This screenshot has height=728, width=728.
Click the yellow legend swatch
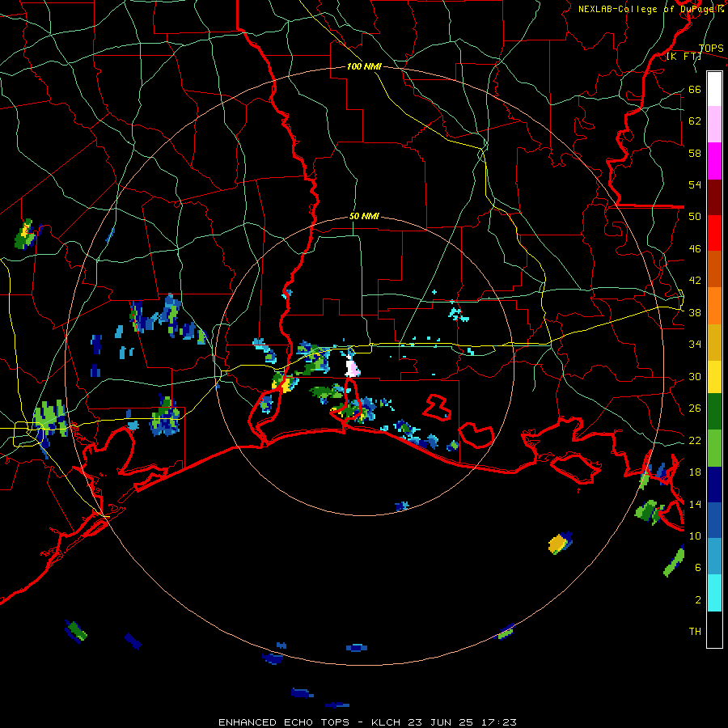tap(714, 376)
